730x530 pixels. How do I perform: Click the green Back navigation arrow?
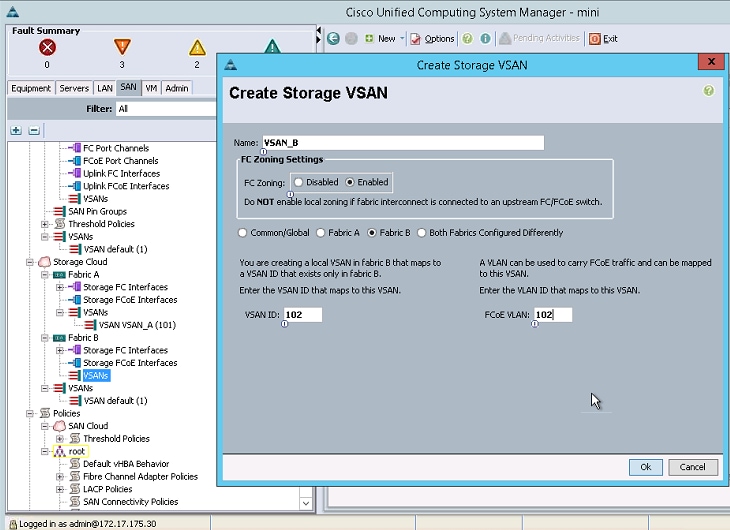tap(333, 39)
